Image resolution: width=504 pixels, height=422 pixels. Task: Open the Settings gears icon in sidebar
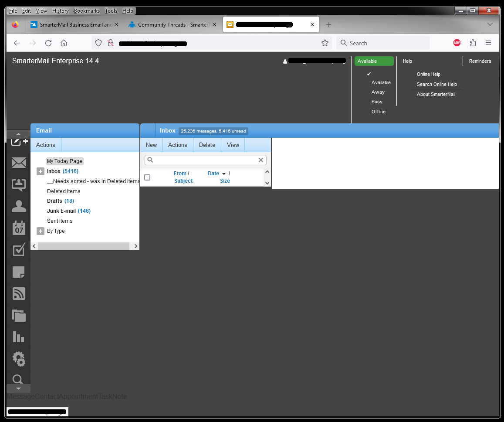click(19, 358)
